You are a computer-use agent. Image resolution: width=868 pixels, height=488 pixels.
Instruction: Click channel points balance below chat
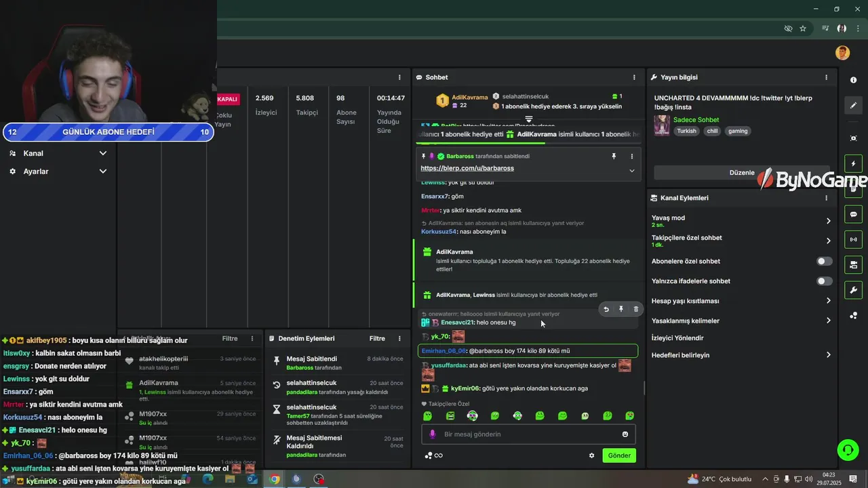[434, 455]
